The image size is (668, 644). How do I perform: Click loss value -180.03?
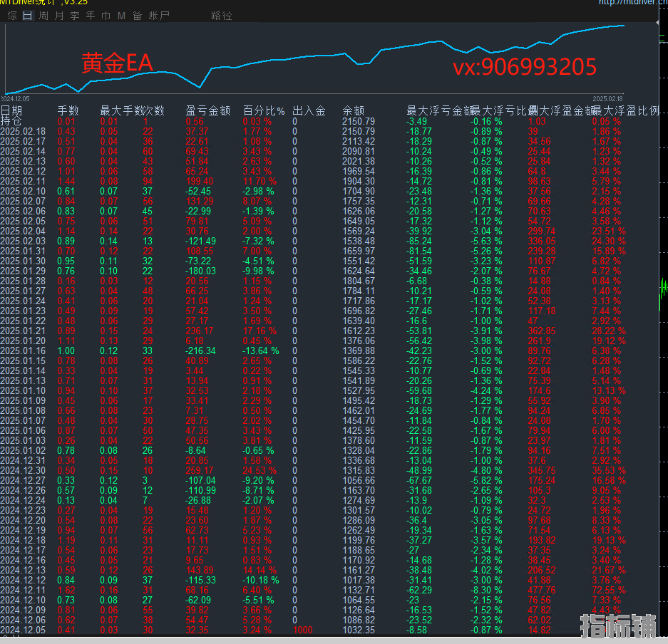tap(200, 271)
